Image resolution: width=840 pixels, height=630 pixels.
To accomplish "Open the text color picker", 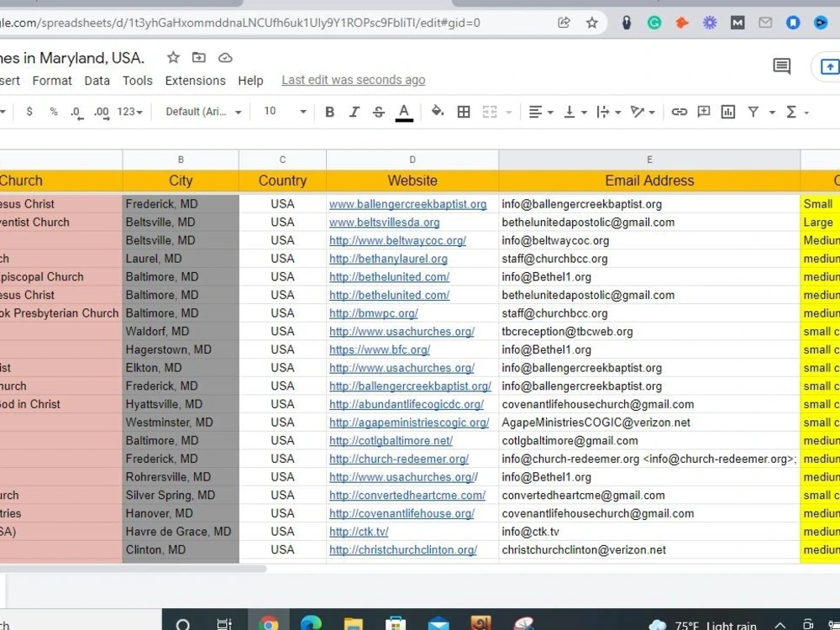I will (404, 113).
